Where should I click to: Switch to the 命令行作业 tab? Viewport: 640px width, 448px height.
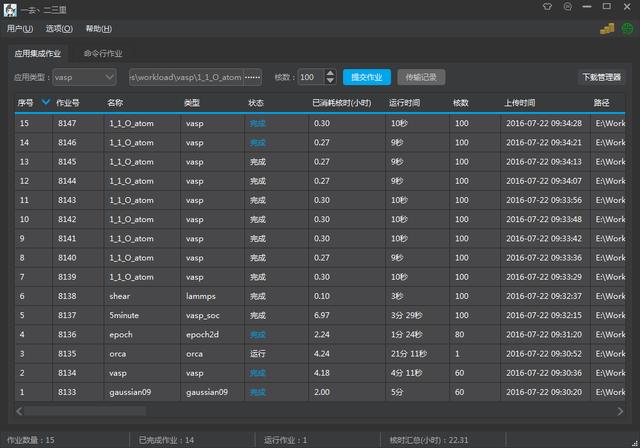(104, 53)
